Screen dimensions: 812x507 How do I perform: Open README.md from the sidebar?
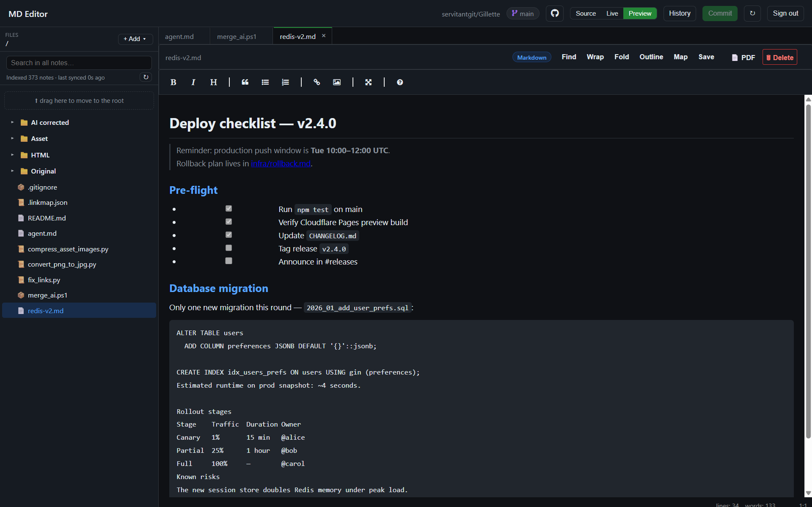[47, 218]
